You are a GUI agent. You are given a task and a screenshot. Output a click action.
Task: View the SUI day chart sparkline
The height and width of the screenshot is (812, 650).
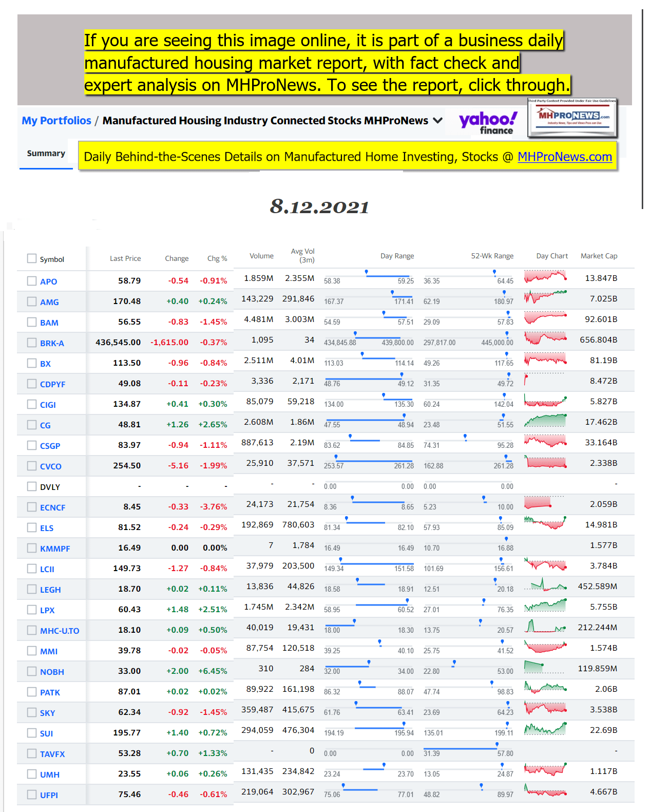click(545, 728)
